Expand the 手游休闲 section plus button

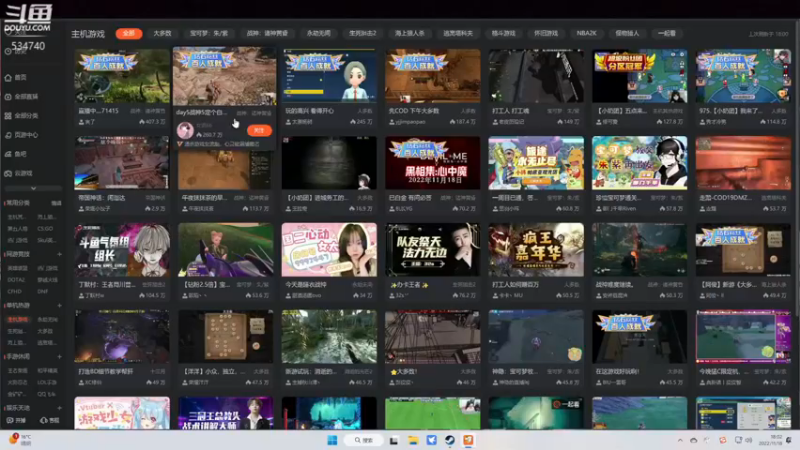click(59, 357)
